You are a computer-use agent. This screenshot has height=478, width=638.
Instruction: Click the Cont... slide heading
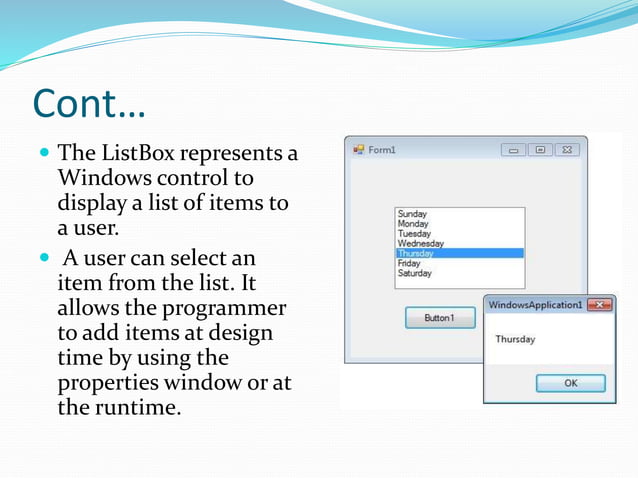point(89,103)
